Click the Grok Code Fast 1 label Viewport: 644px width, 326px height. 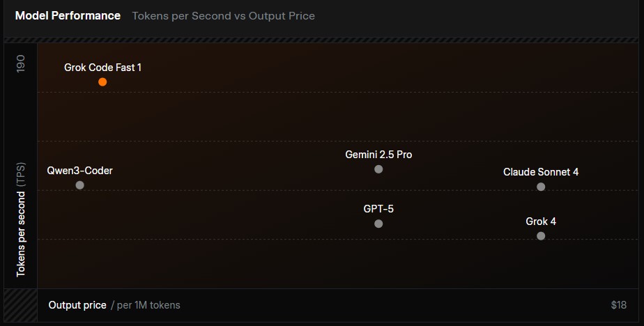(102, 68)
